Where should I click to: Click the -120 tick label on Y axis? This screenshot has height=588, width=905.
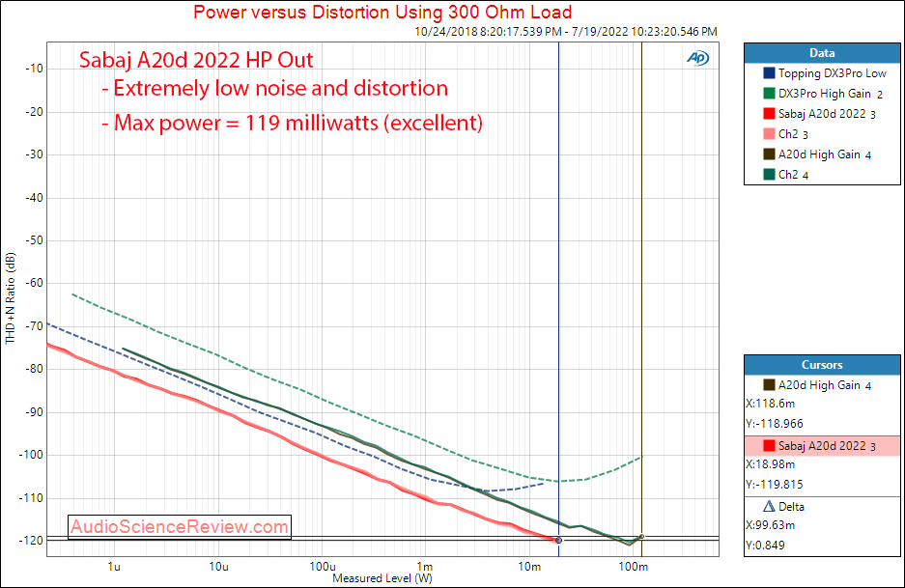tap(32, 541)
